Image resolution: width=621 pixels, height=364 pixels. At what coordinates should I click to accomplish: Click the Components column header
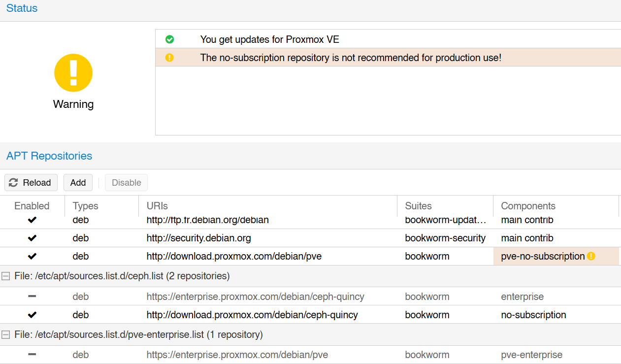pyautogui.click(x=556, y=206)
